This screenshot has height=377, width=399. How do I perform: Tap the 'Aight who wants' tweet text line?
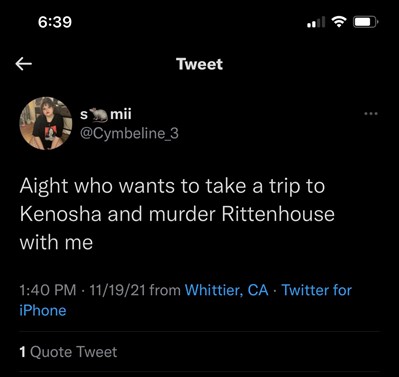(x=172, y=187)
